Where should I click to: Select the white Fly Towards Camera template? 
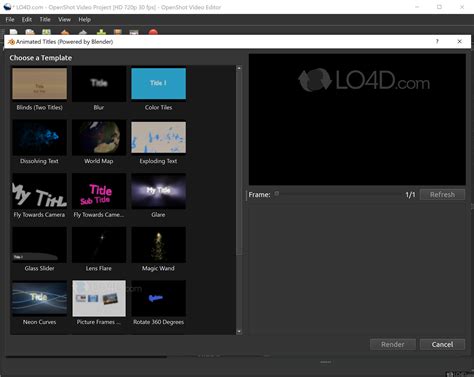click(x=39, y=196)
